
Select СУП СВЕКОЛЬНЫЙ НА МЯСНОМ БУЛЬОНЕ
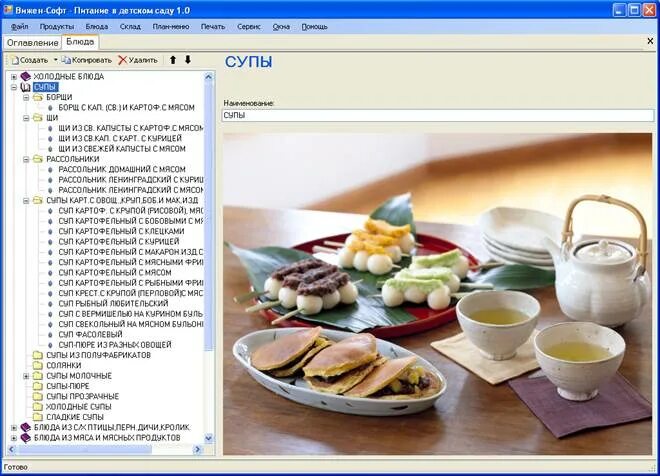pyautogui.click(x=130, y=324)
